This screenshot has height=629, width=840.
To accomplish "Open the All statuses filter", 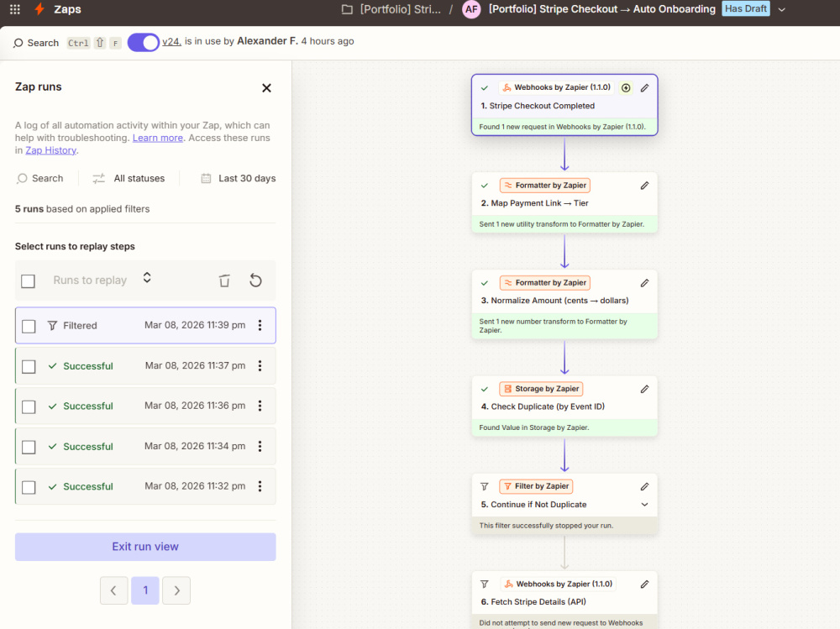I will tap(129, 178).
